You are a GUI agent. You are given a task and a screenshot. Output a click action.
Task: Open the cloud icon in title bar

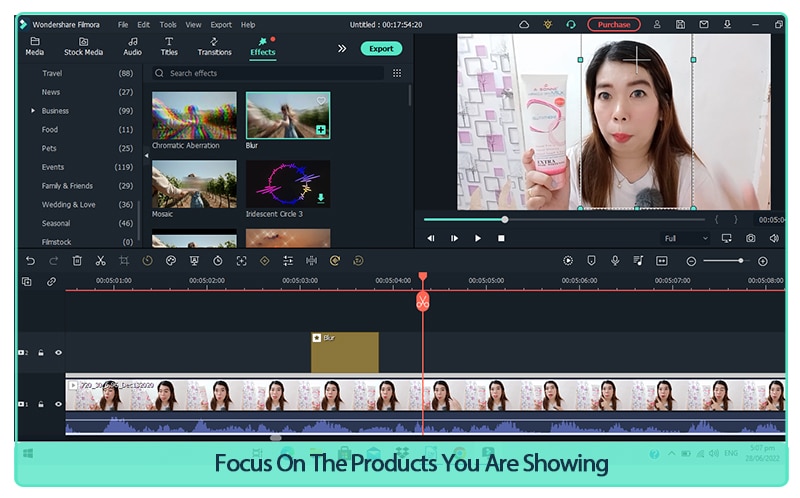coord(524,24)
